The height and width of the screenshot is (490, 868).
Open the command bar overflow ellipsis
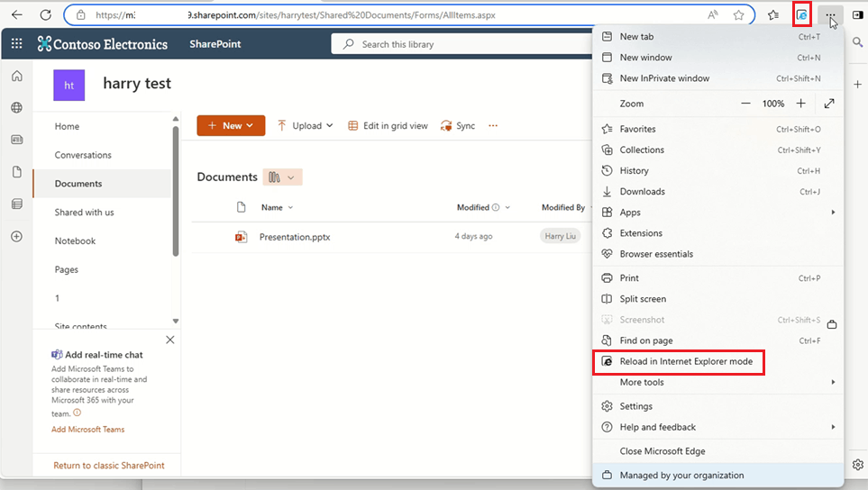click(x=493, y=125)
